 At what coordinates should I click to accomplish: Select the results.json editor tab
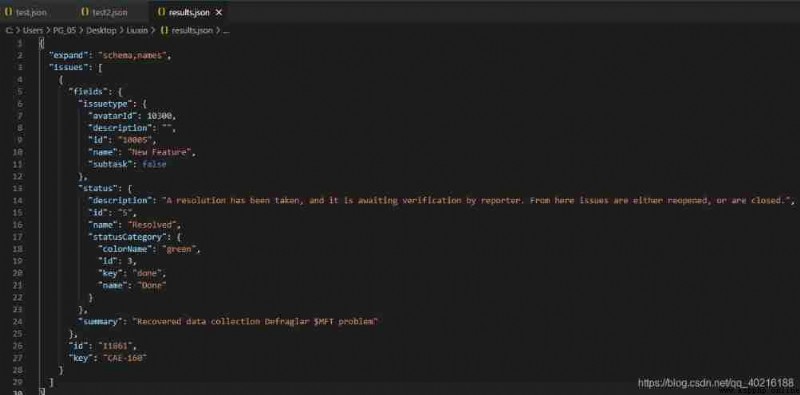click(x=189, y=12)
